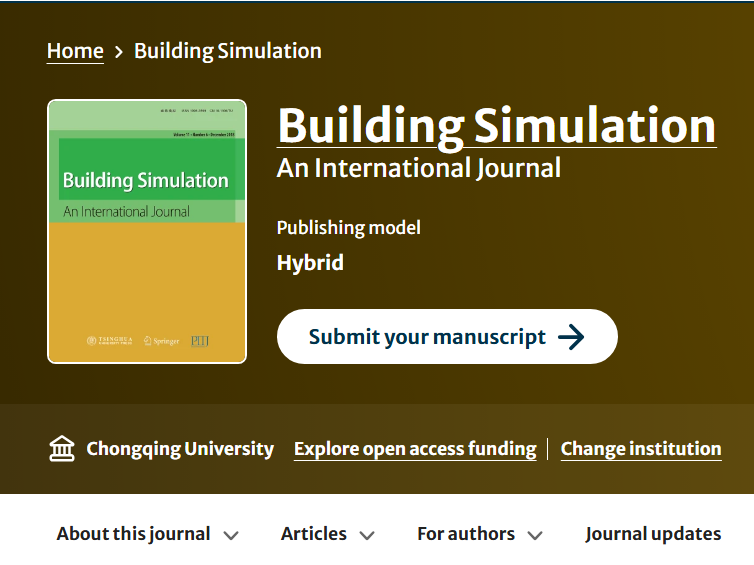Click the arrow icon in Submit your manuscript
This screenshot has height=565, width=754.
tap(571, 337)
